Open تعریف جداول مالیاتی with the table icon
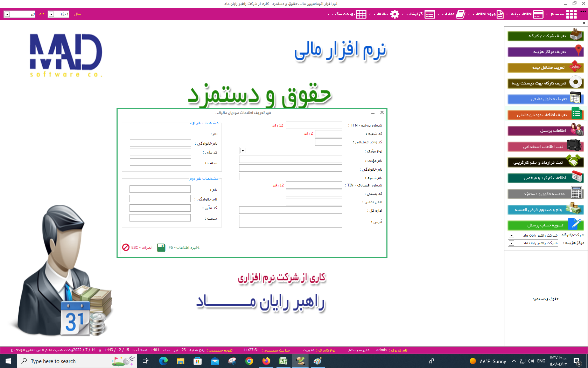588x368 pixels. pyautogui.click(x=546, y=99)
